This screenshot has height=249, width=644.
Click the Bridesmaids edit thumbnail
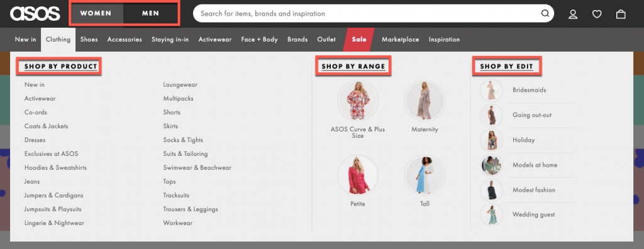(492, 91)
